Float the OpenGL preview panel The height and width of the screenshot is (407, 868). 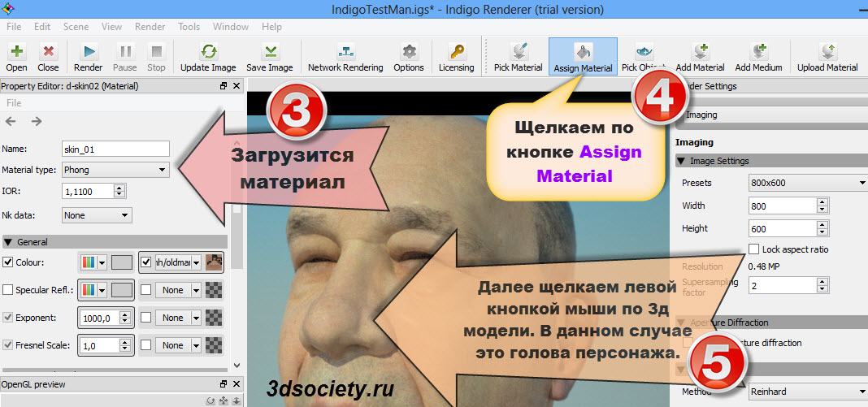pyautogui.click(x=224, y=383)
